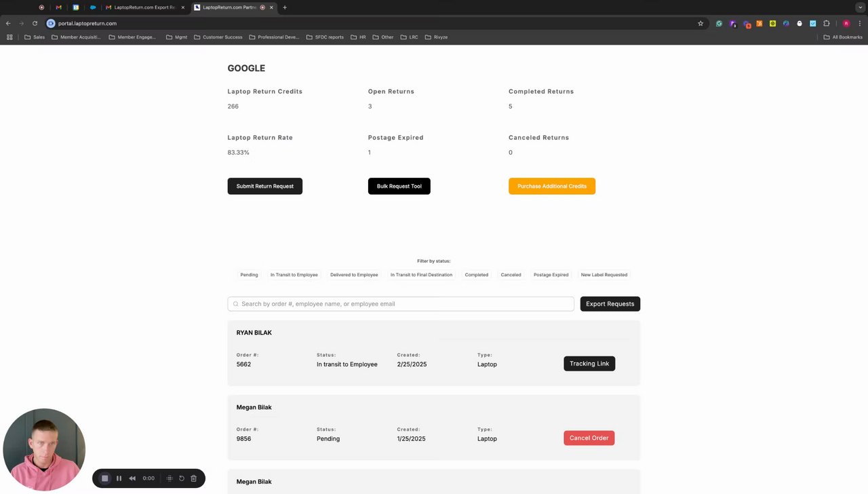
Task: Open the Mgmt bookmarks folder
Action: (x=176, y=37)
